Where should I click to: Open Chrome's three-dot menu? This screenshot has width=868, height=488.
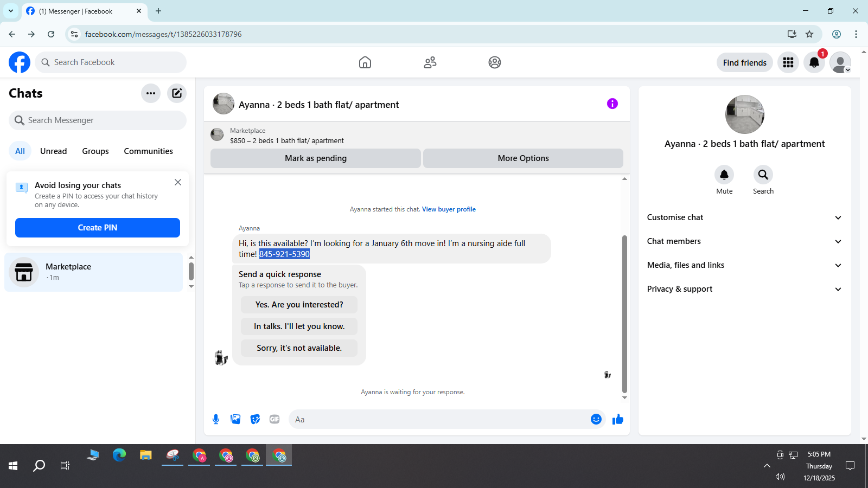point(856,34)
